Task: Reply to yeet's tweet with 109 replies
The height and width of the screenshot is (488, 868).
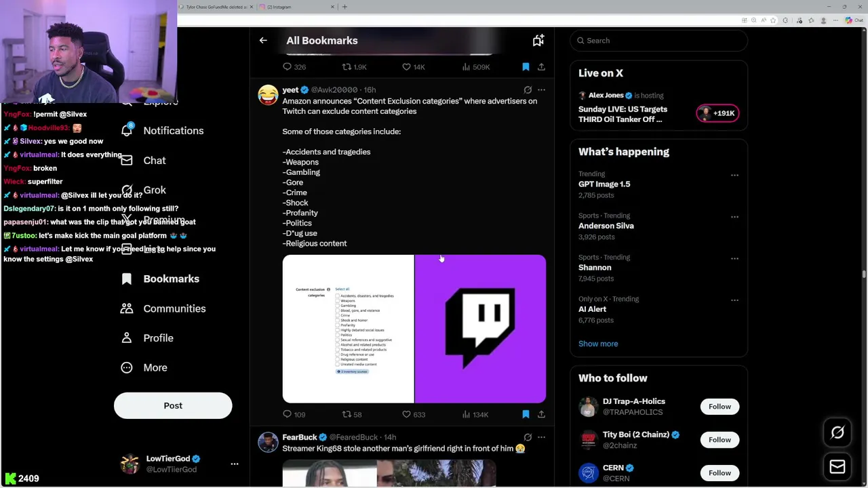Action: click(x=294, y=414)
